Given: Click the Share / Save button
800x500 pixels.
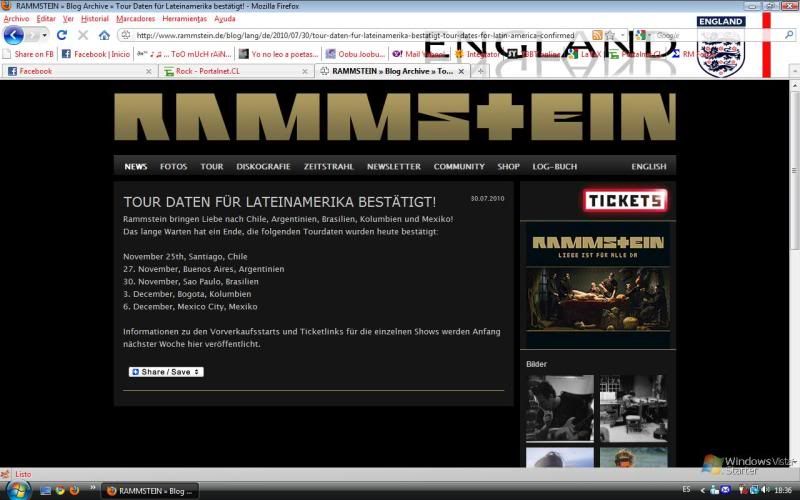Looking at the screenshot, I should 166,372.
